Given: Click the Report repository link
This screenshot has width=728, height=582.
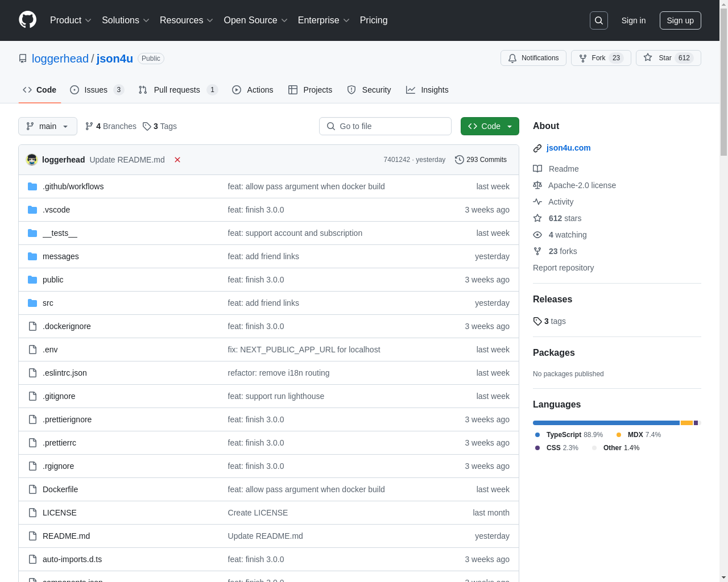Looking at the screenshot, I should point(563,268).
